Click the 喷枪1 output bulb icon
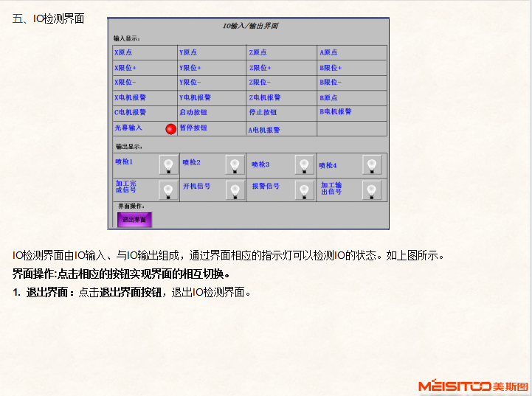The height and width of the screenshot is (396, 532). (x=168, y=164)
